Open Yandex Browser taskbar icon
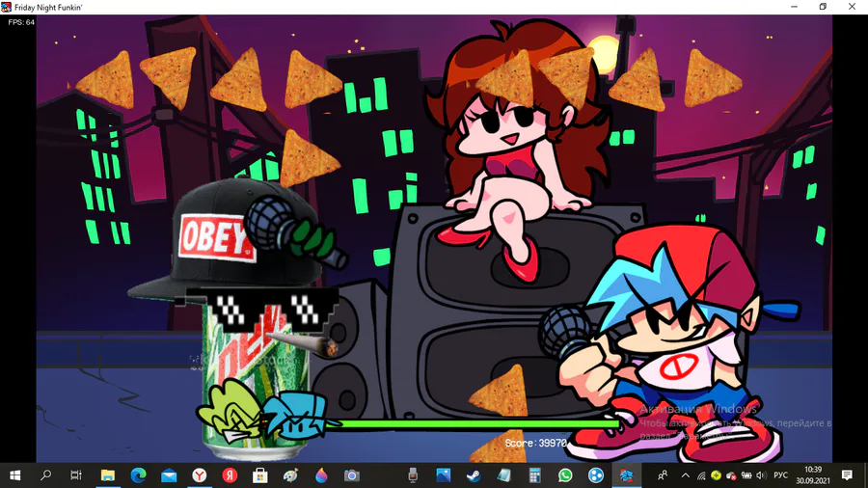Screen dimensions: 868x488 200,475
